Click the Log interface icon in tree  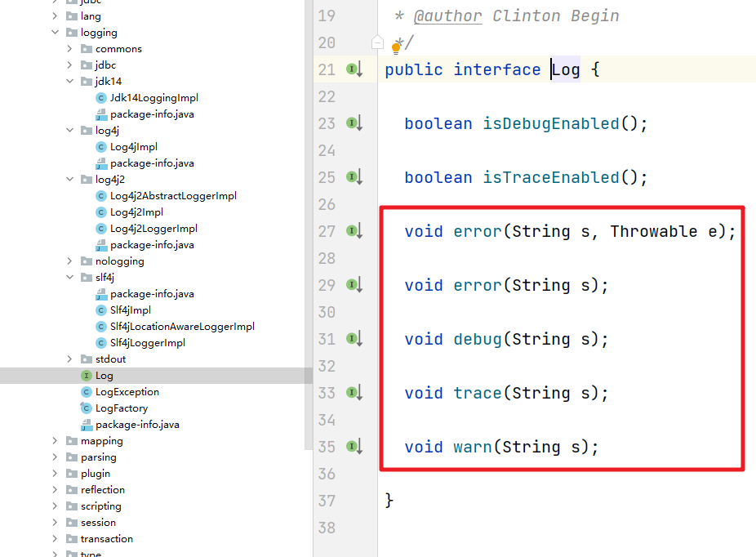(x=87, y=376)
